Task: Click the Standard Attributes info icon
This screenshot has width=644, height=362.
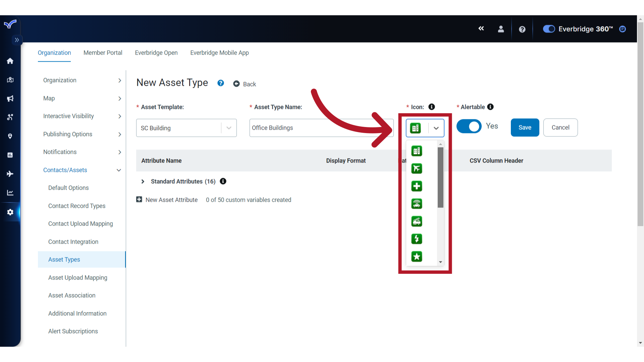Action: point(223,181)
